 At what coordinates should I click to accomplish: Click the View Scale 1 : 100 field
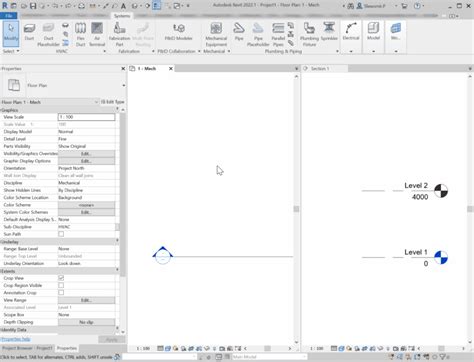tap(86, 117)
